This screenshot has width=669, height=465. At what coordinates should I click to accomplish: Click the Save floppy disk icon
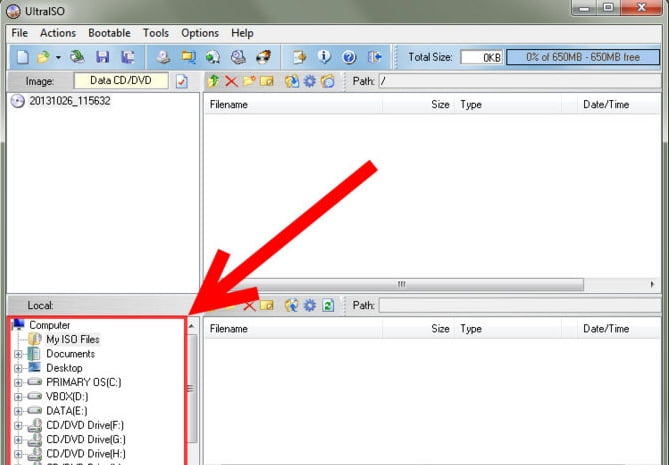click(x=102, y=58)
